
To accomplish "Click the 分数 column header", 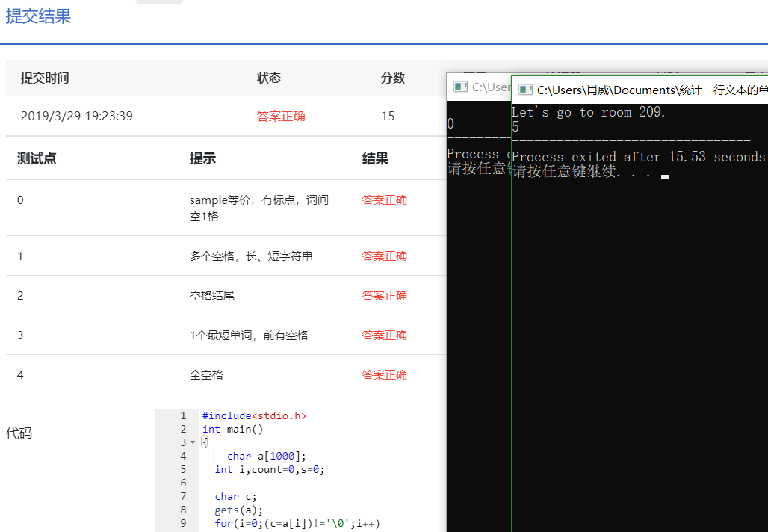I will [393, 78].
